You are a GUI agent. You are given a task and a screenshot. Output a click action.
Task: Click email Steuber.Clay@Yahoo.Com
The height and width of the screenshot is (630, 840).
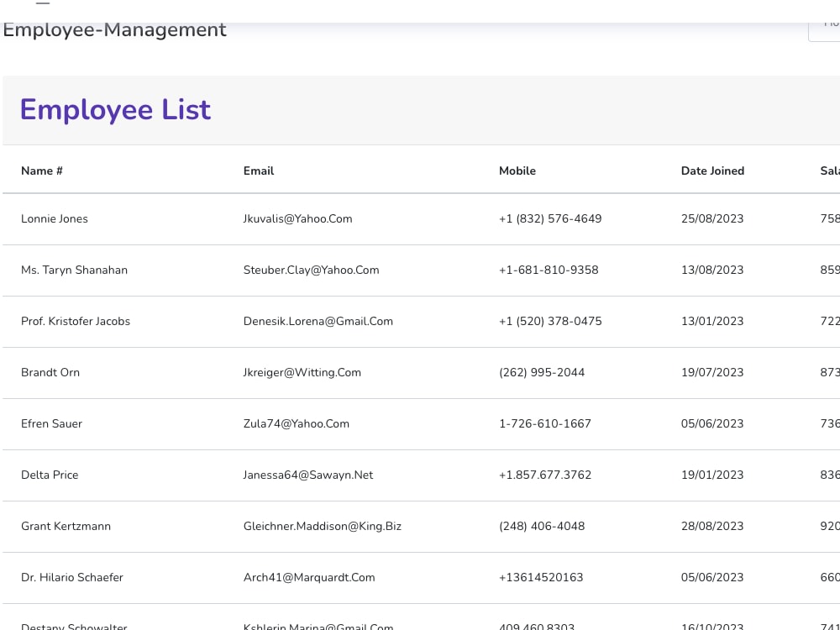(x=312, y=270)
